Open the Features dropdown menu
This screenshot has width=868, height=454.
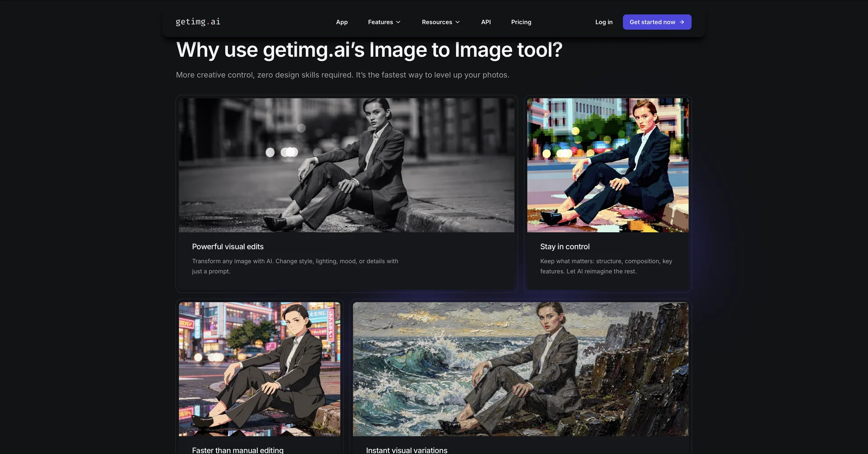click(x=381, y=22)
